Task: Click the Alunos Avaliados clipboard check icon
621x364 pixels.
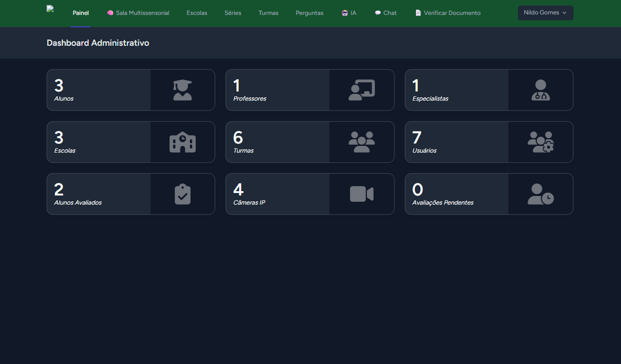Action: pyautogui.click(x=182, y=194)
